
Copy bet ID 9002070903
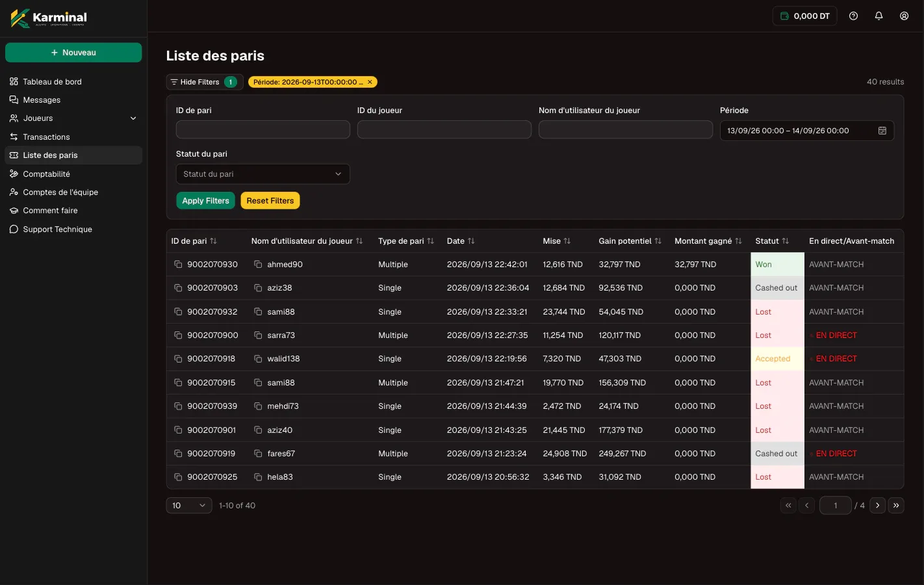tap(178, 288)
